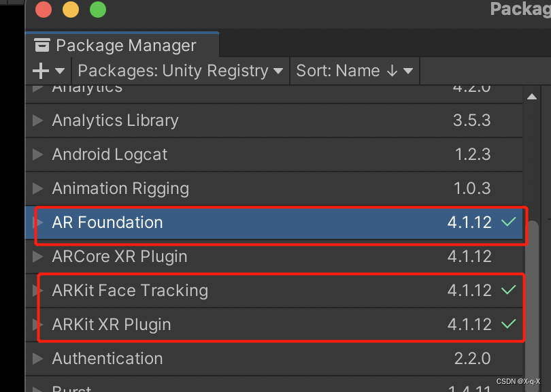Expand the Analytics Library package arrow
This screenshot has width=551, height=392.
(x=37, y=120)
